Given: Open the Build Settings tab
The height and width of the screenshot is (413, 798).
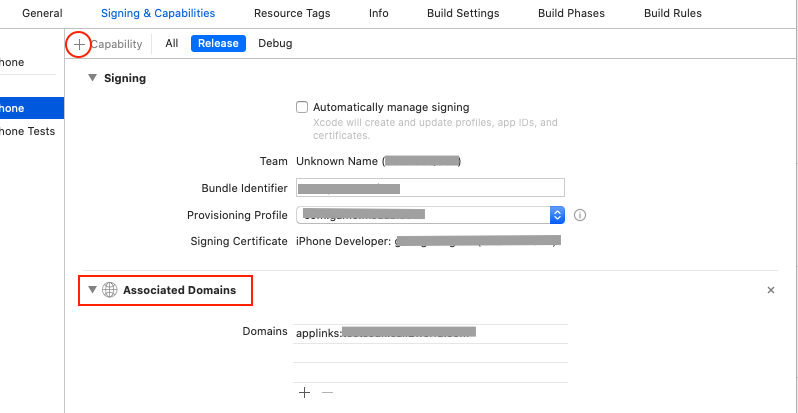Looking at the screenshot, I should [x=463, y=14].
